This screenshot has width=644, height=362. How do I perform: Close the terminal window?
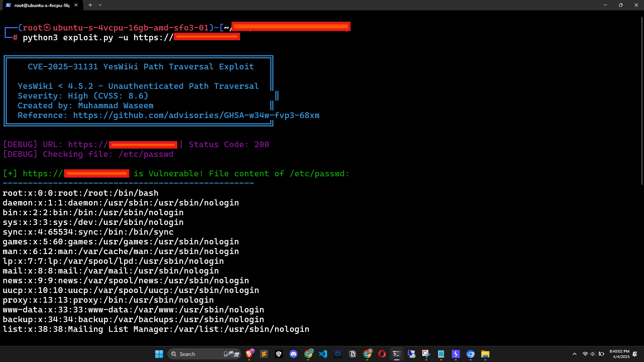tap(636, 5)
